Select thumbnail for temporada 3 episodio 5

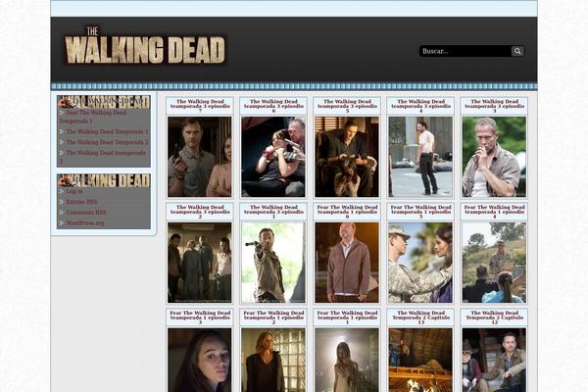pyautogui.click(x=347, y=157)
